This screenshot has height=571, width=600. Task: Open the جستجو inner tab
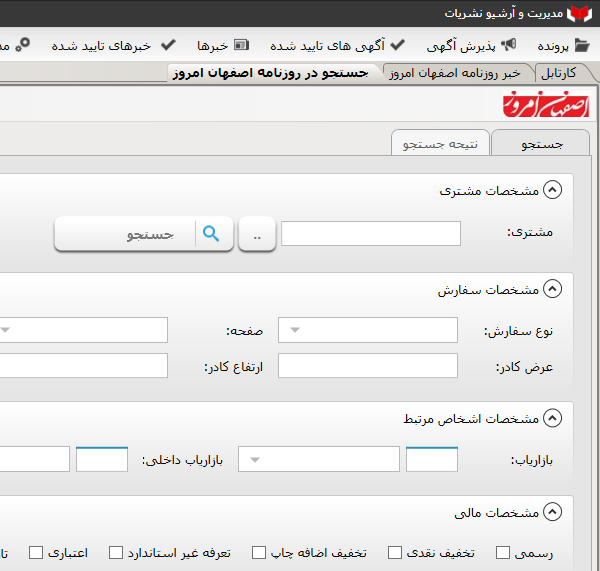click(x=541, y=143)
